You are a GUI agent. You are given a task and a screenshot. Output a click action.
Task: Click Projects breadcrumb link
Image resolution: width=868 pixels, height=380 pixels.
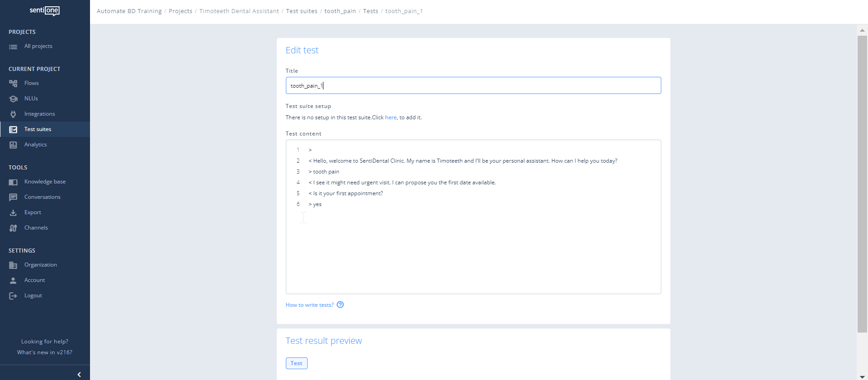pos(180,11)
